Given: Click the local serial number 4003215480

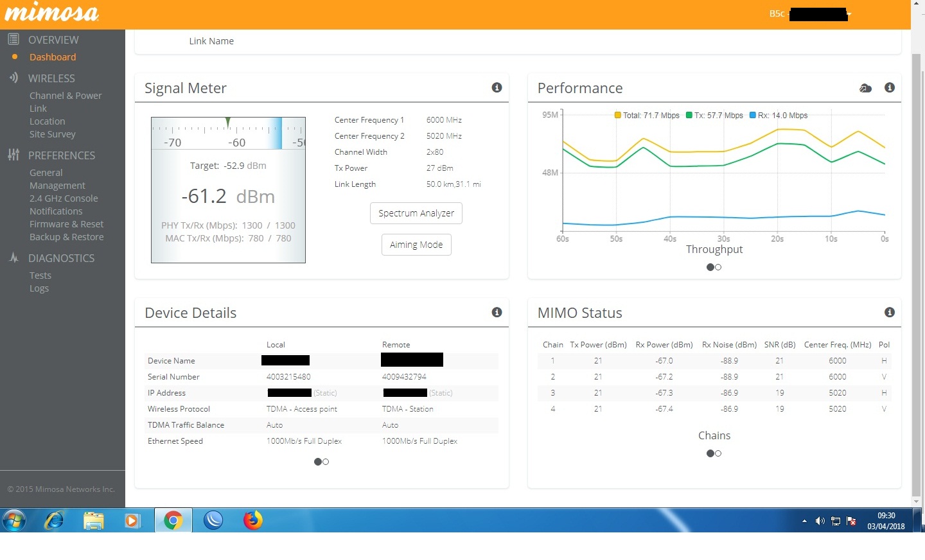Looking at the screenshot, I should coord(288,377).
